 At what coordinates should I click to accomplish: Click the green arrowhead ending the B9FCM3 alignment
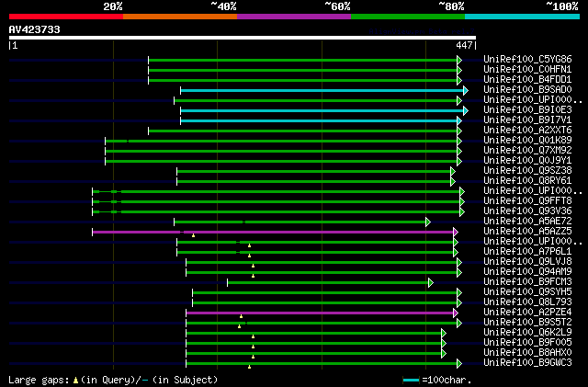431,282
